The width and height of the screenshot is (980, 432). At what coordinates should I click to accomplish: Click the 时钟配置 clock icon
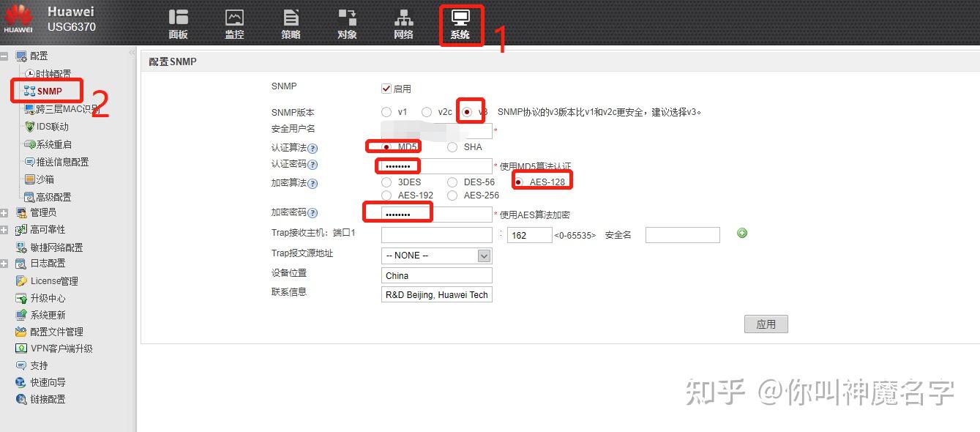click(x=30, y=74)
